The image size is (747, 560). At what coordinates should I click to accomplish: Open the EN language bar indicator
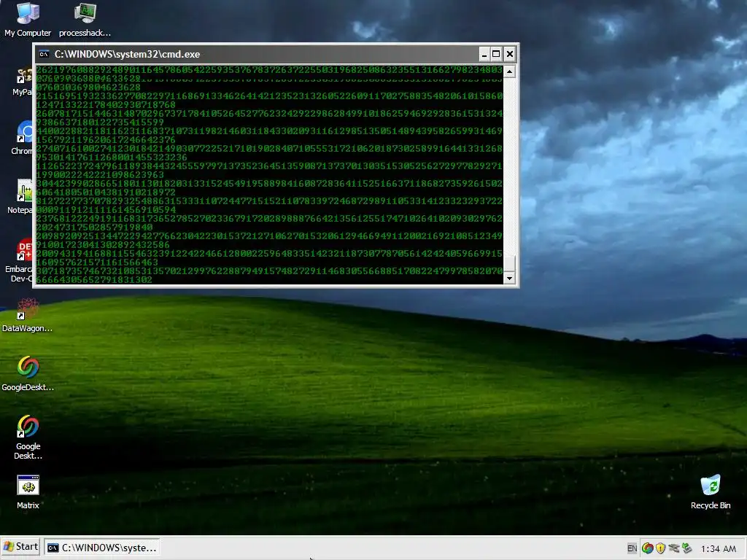click(x=632, y=548)
